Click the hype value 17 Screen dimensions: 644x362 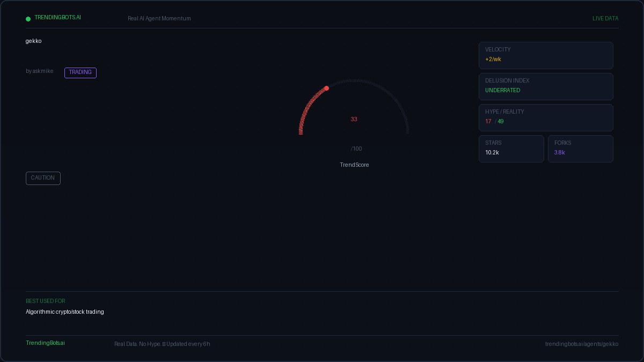[x=488, y=122]
